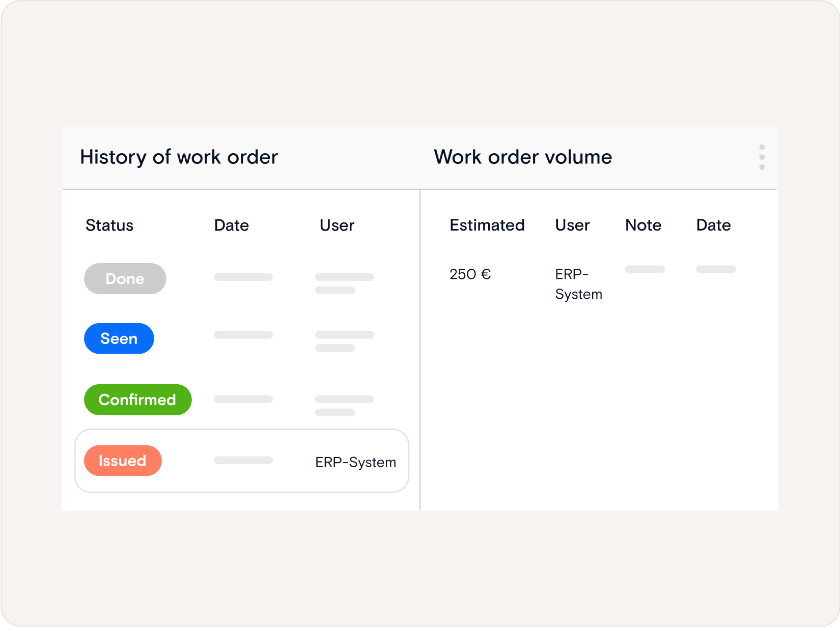Select the History of work order heading

tap(179, 157)
